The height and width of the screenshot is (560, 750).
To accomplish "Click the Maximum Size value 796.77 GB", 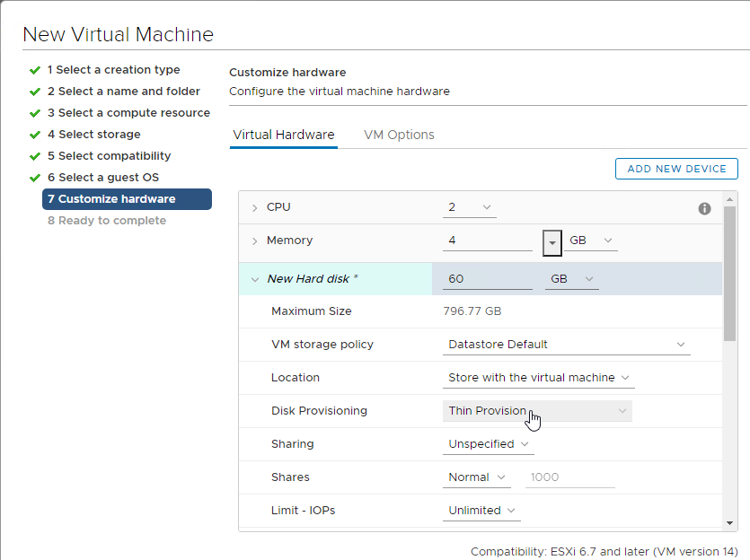I will 472,311.
